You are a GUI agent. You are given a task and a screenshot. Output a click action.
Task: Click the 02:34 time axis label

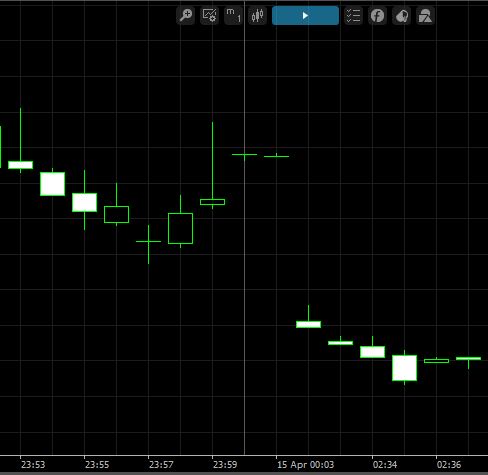pos(385,464)
